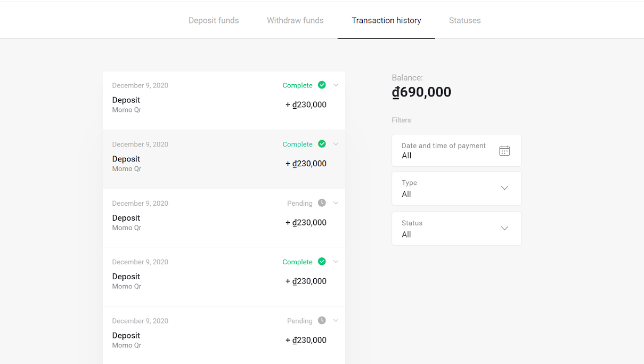The image size is (644, 364).
Task: Switch to the Deposit funds tab
Action: 214,20
